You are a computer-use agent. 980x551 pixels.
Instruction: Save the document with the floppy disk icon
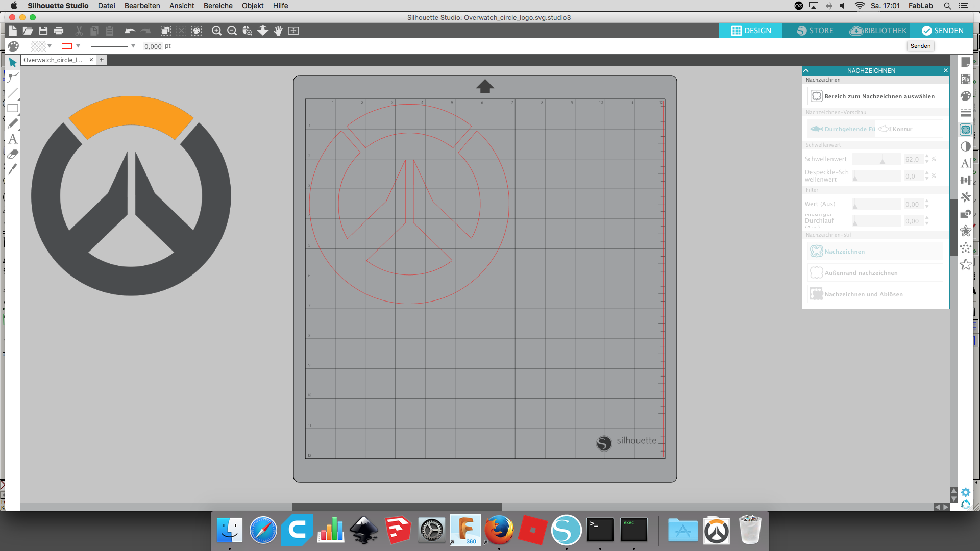(x=43, y=31)
